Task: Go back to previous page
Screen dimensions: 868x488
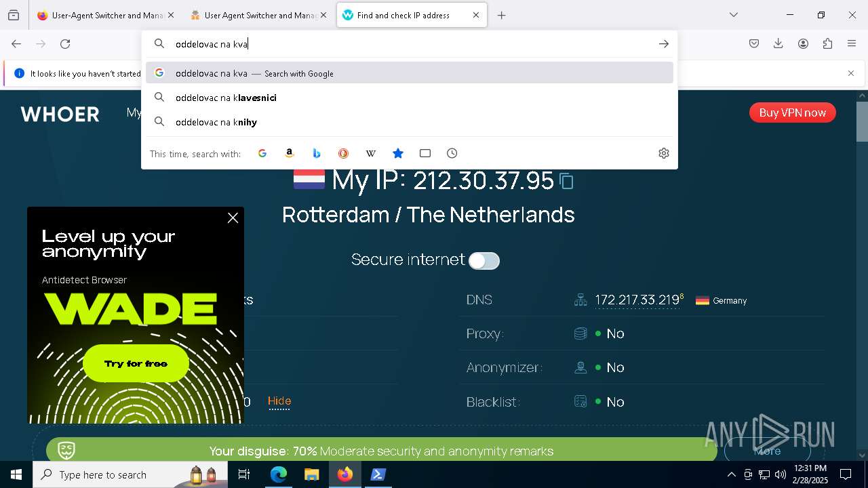Action: tap(16, 43)
